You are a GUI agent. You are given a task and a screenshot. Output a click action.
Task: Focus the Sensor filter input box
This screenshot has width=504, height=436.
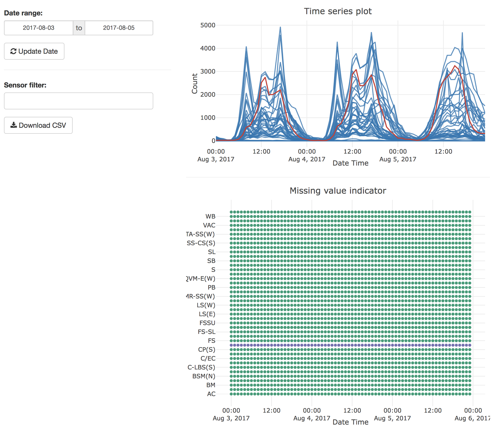click(x=78, y=101)
